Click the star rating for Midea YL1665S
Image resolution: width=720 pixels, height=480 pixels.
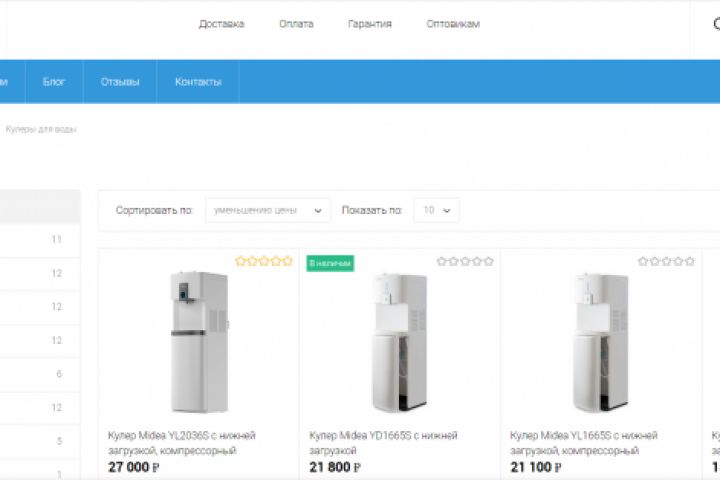tap(666, 262)
